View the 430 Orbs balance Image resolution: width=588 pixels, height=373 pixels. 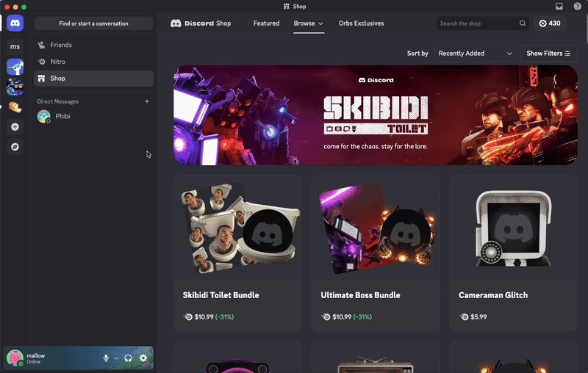click(x=549, y=23)
